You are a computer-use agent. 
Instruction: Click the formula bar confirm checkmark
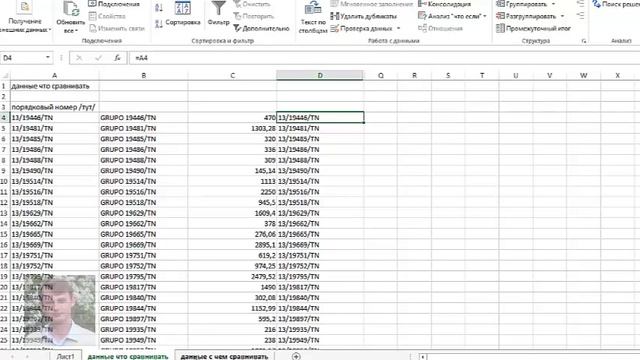[x=98, y=58]
